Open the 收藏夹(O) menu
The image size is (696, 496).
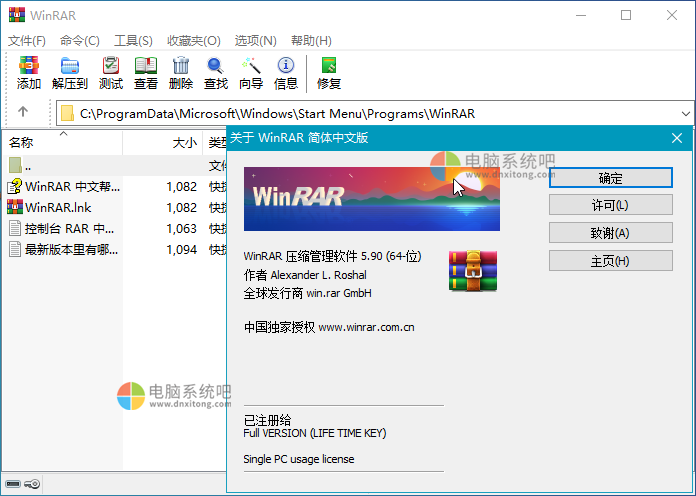click(x=194, y=41)
